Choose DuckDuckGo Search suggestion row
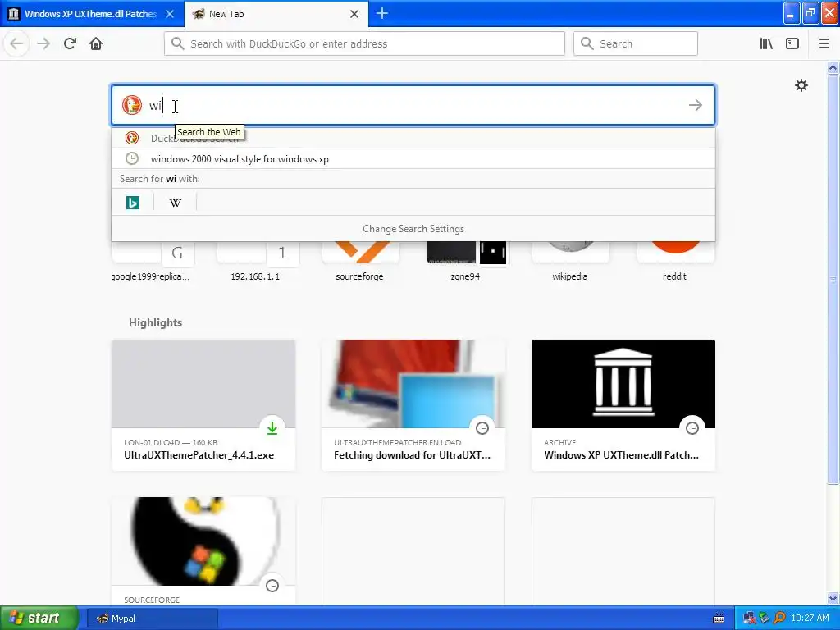This screenshot has height=630, width=840. click(x=413, y=138)
